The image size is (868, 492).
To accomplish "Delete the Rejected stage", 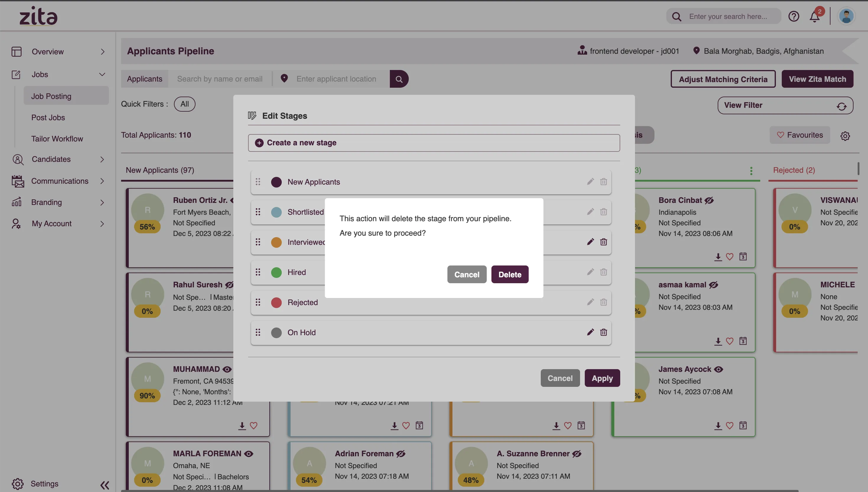I will [603, 302].
